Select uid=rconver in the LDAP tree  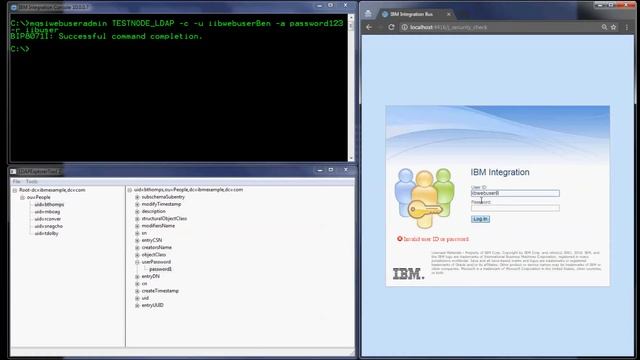tap(48, 219)
